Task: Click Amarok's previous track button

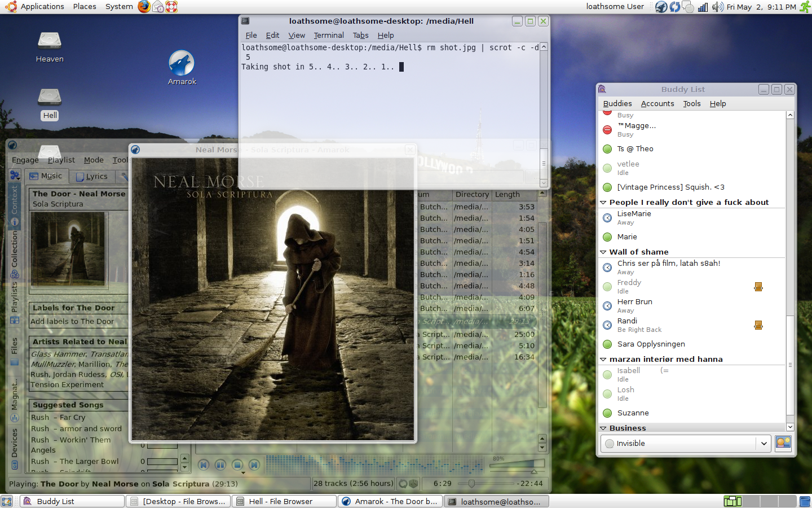Action: tap(204, 465)
